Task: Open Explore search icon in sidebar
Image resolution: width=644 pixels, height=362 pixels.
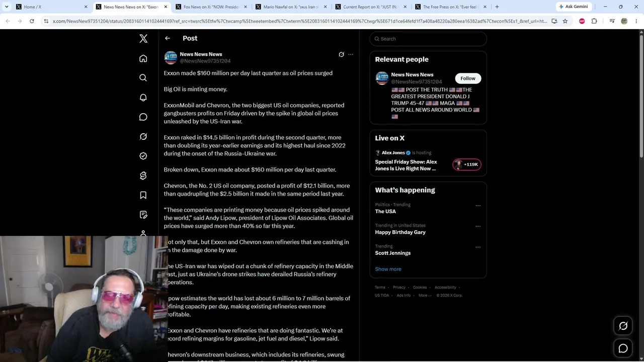Action: click(143, 78)
